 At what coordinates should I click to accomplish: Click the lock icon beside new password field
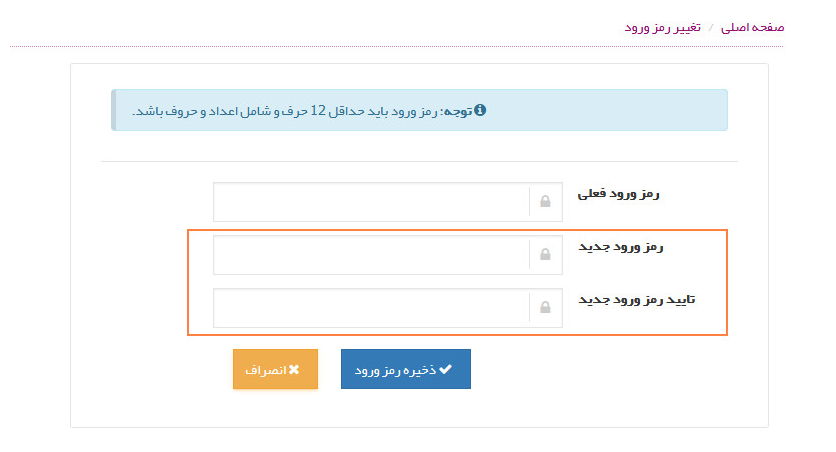point(545,255)
